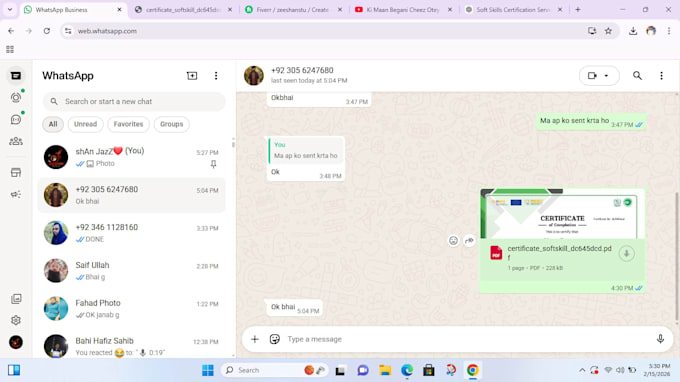Go back in the browser
The height and width of the screenshot is (382, 680).
(x=11, y=31)
